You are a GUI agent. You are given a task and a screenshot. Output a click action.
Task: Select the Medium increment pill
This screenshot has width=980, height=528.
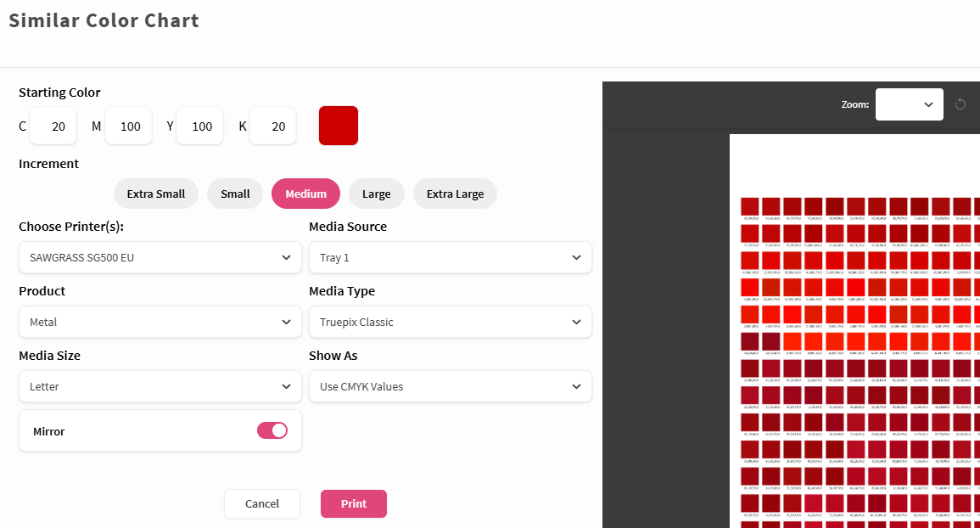click(x=305, y=194)
